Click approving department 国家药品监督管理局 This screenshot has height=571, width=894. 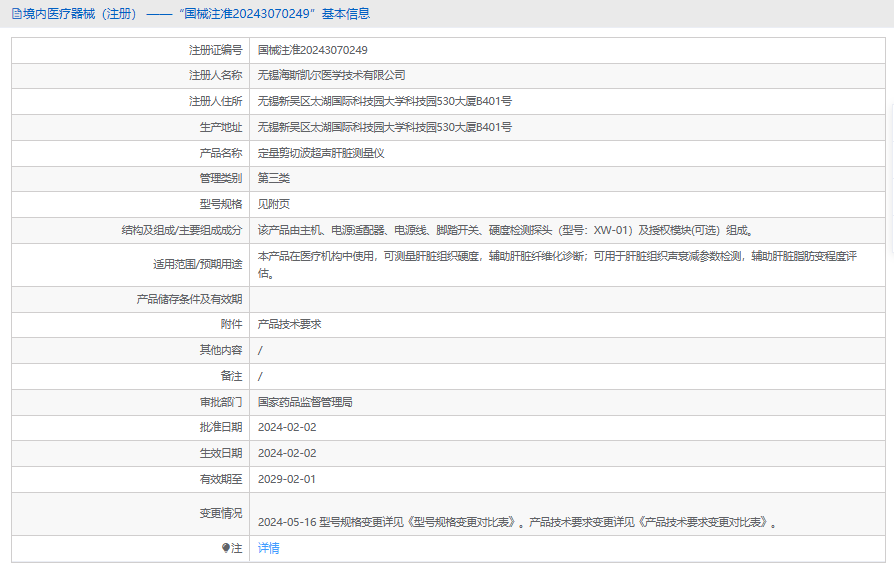tap(305, 401)
